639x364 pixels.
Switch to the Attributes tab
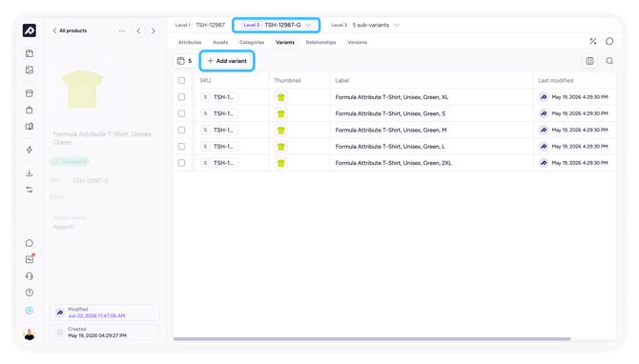(x=190, y=42)
